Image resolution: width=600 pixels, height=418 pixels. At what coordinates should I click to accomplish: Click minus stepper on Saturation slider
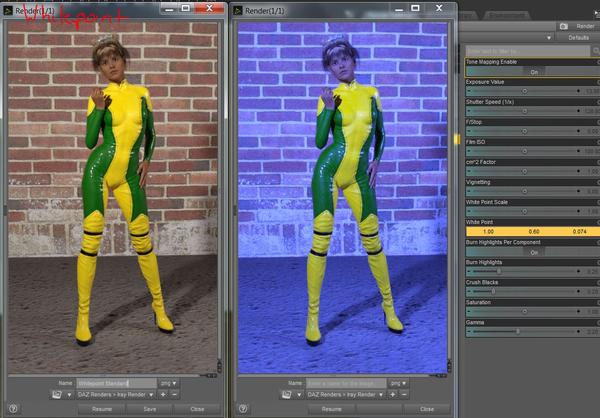470,312
